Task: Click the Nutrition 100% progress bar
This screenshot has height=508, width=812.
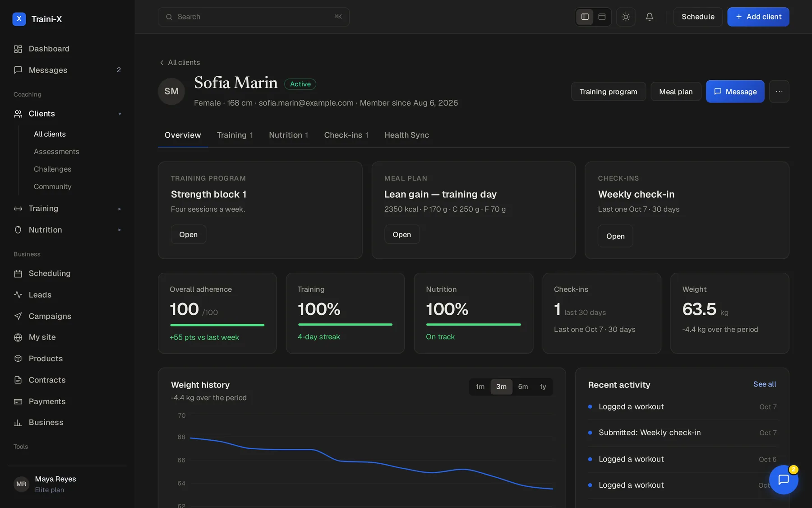Action: (473, 325)
